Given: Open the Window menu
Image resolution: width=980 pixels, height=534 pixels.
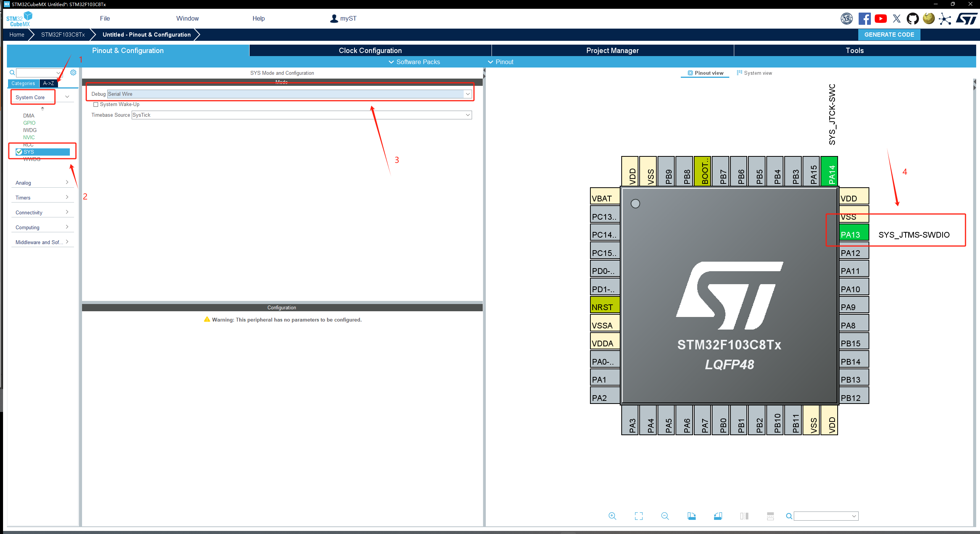Looking at the screenshot, I should tap(187, 18).
